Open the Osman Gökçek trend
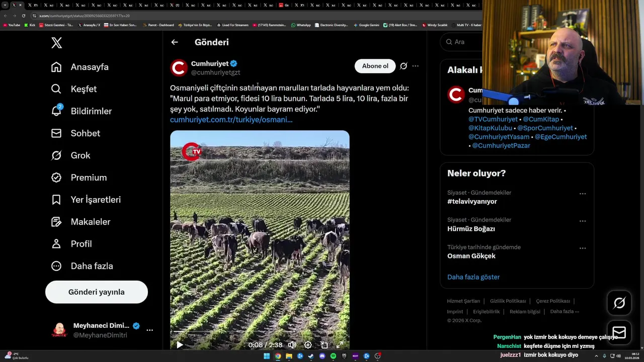Image resolution: width=644 pixels, height=362 pixels. click(471, 256)
